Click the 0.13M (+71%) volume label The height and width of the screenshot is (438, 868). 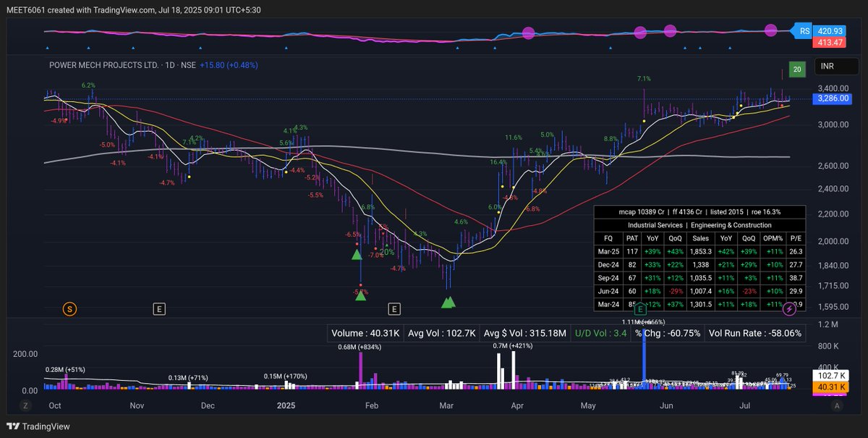click(x=187, y=378)
